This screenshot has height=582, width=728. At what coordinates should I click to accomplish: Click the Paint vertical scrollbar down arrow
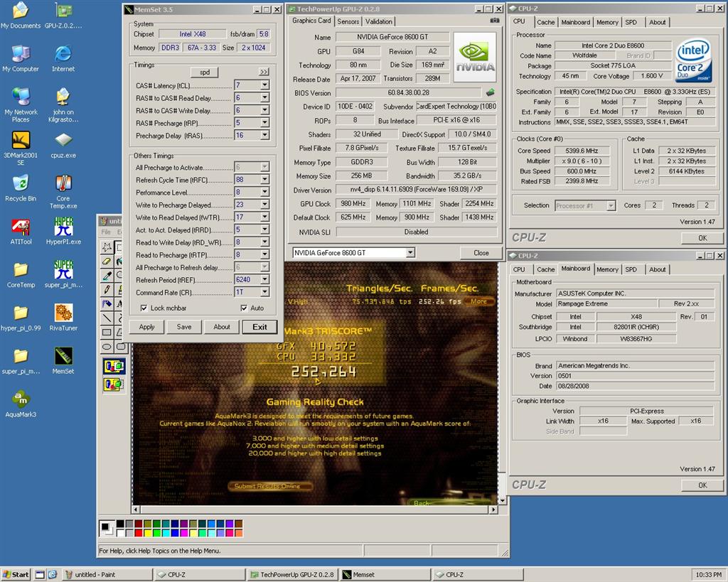point(502,501)
